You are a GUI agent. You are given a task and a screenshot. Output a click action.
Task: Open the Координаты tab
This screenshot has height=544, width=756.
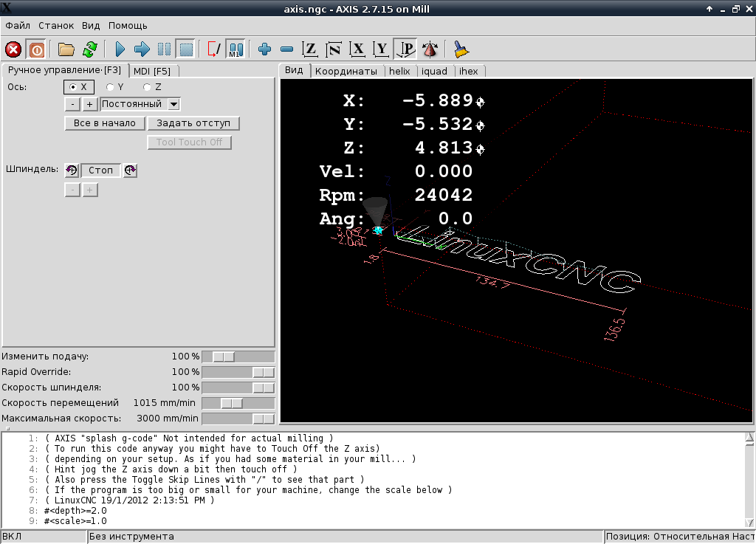coord(346,71)
